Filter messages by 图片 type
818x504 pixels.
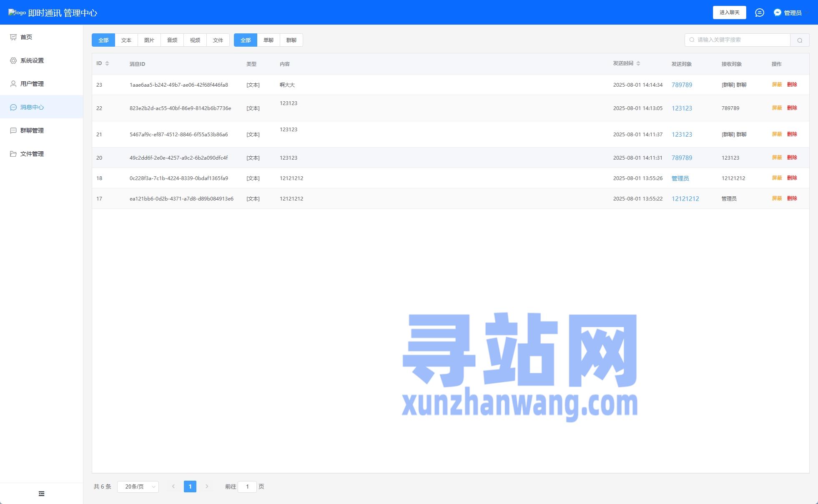point(149,40)
